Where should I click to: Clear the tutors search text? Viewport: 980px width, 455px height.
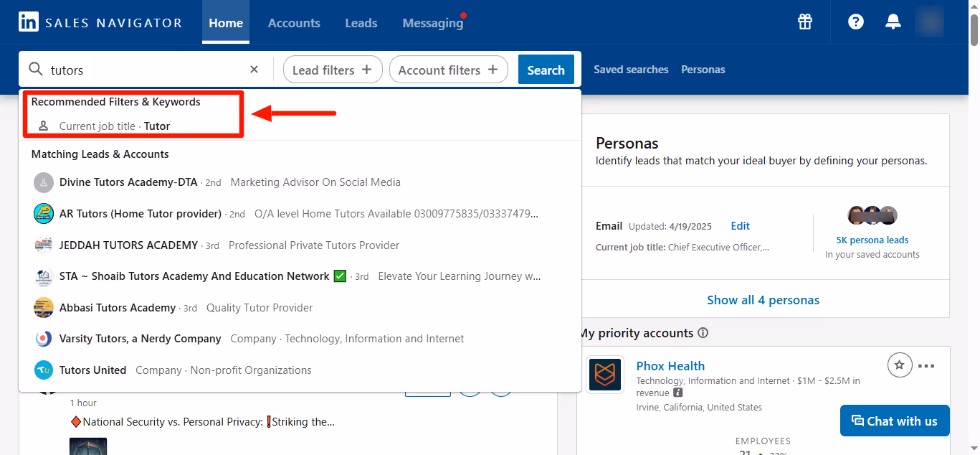254,70
